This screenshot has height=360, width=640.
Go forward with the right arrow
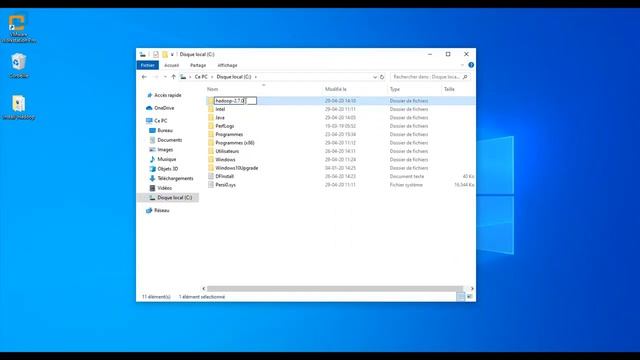pyautogui.click(x=156, y=77)
